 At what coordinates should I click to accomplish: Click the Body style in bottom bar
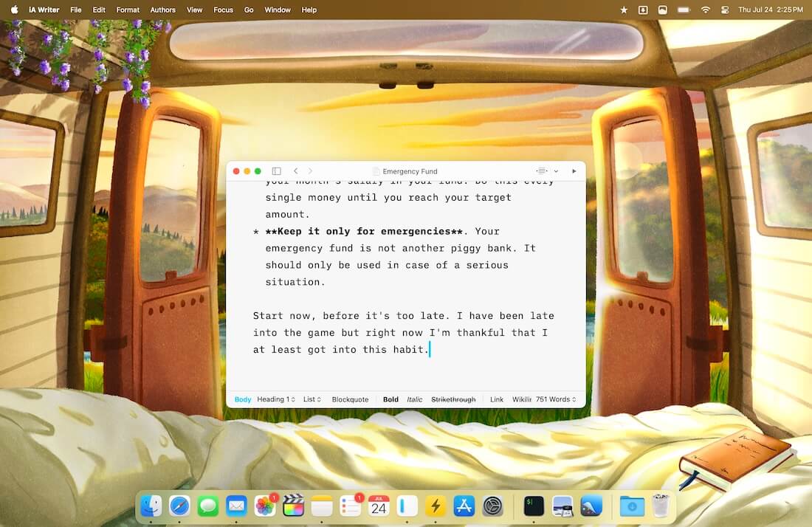click(x=243, y=399)
